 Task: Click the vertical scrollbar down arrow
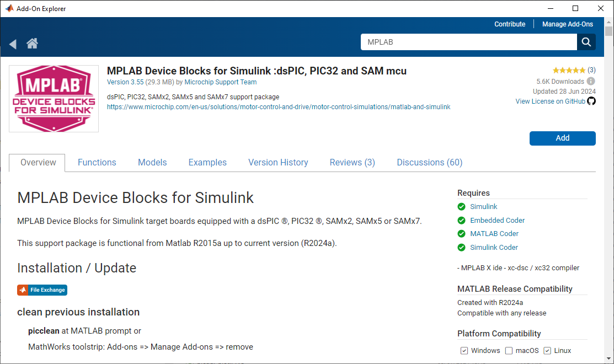608,358
